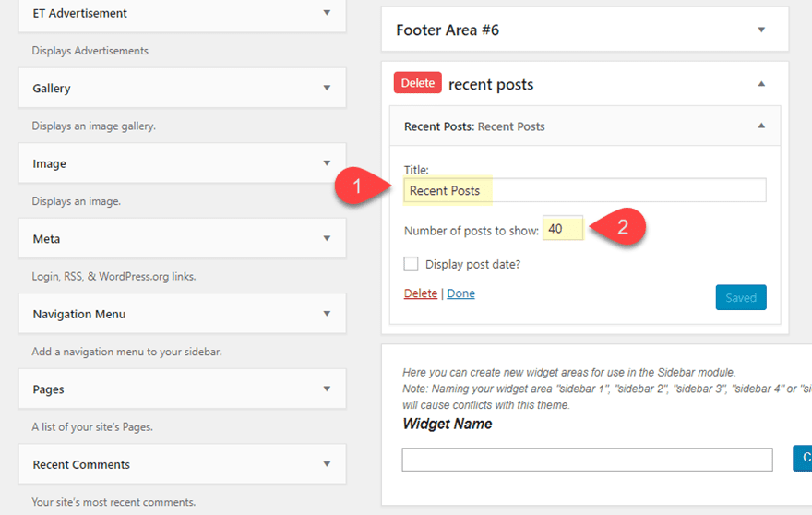Expand the Navigation Menu widget arrow

click(327, 314)
